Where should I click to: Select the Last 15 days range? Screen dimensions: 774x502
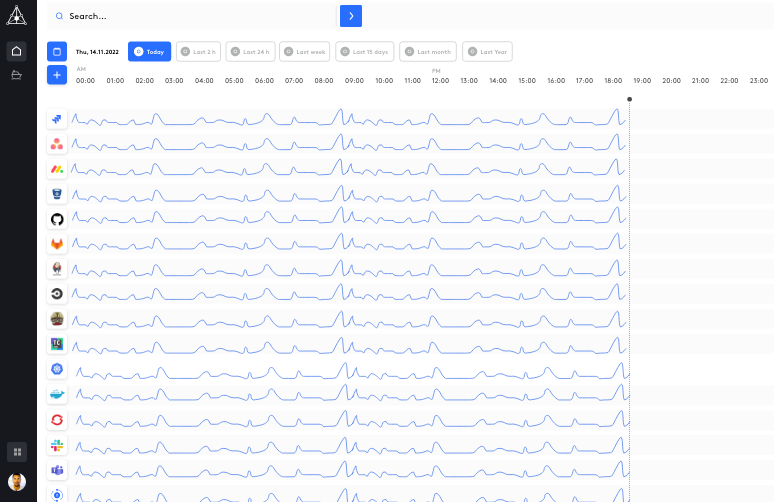click(x=365, y=51)
